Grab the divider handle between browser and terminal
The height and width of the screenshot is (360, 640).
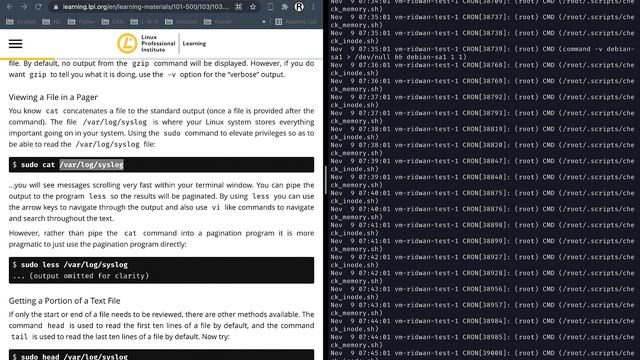(x=325, y=180)
